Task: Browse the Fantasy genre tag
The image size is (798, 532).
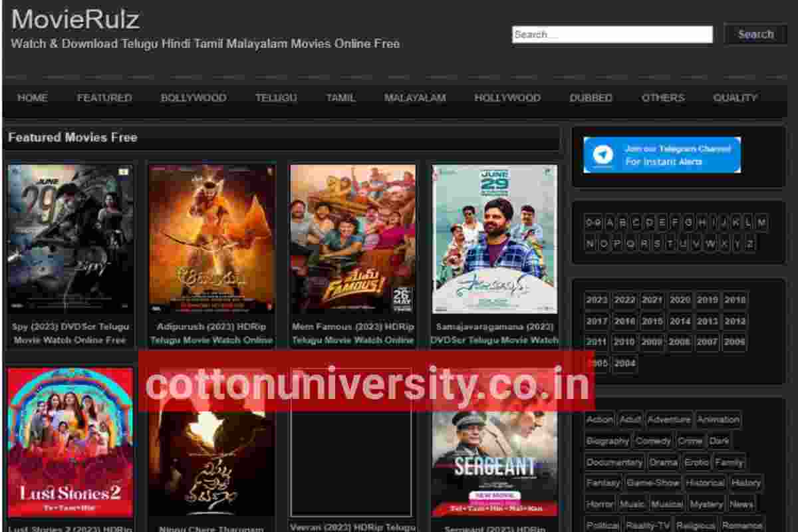Action: [603, 483]
